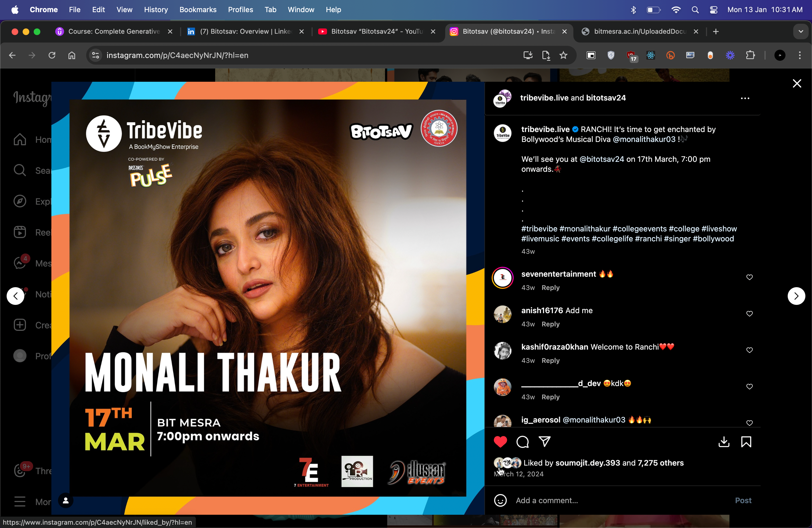Reply to the d_dev kdk comment
The width and height of the screenshot is (812, 528).
coord(550,397)
